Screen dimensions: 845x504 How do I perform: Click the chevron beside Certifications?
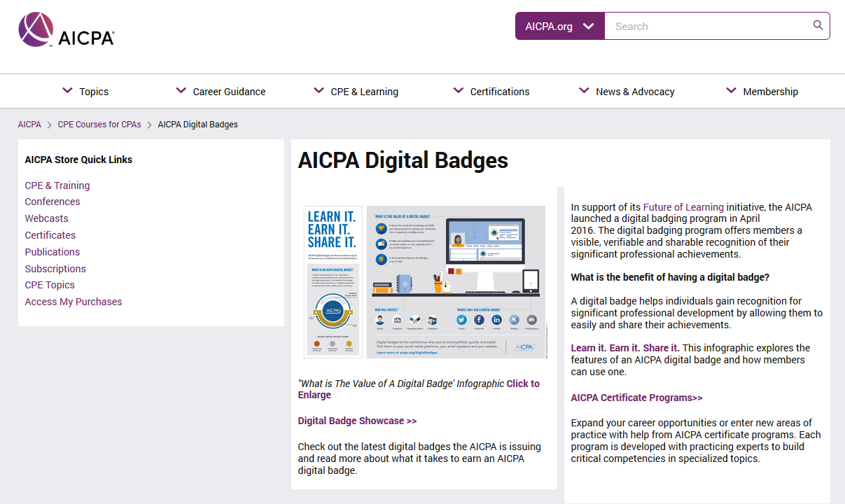(459, 90)
